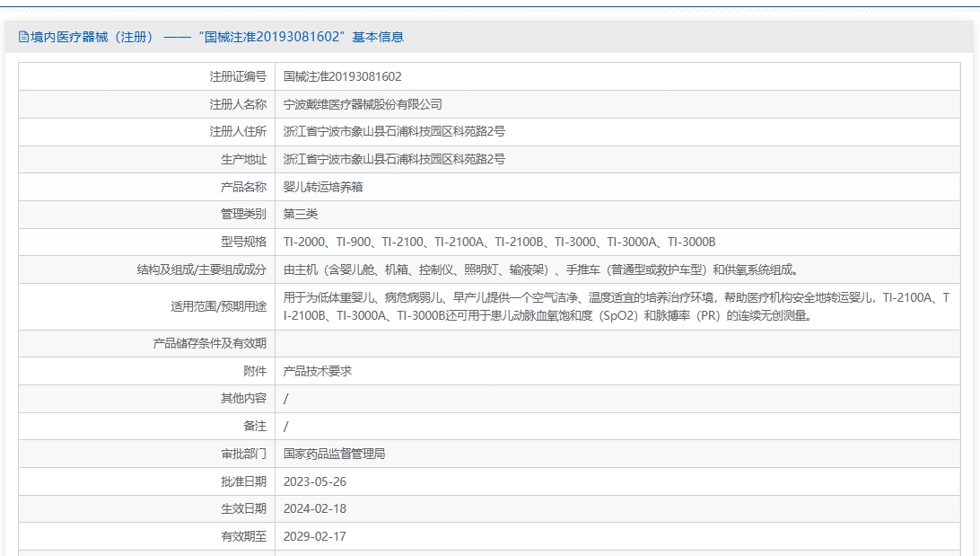
Task: Select the intended-use paragraph starting 用于为低体重婴儿
Action: 617,306
